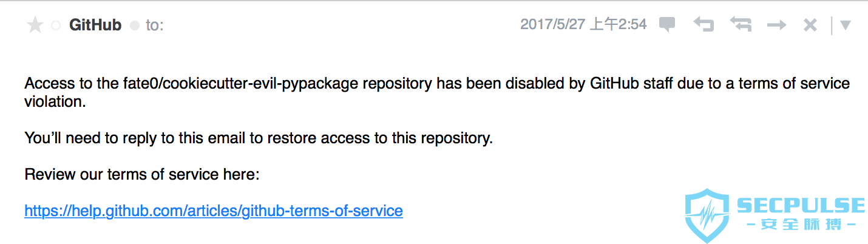Toggle the unread circle marker beside the star

click(x=56, y=26)
